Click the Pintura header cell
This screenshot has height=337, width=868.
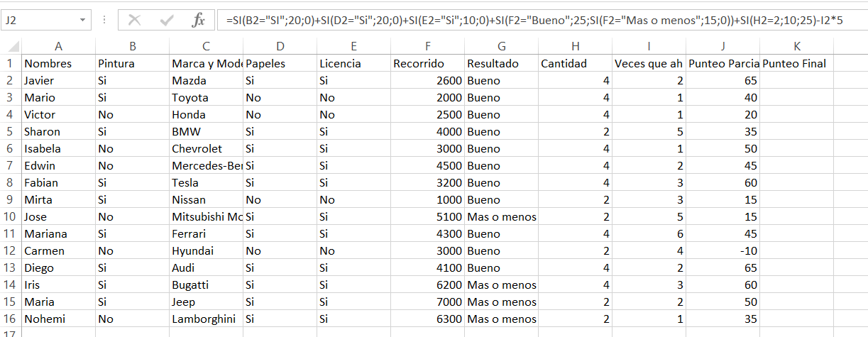click(132, 63)
